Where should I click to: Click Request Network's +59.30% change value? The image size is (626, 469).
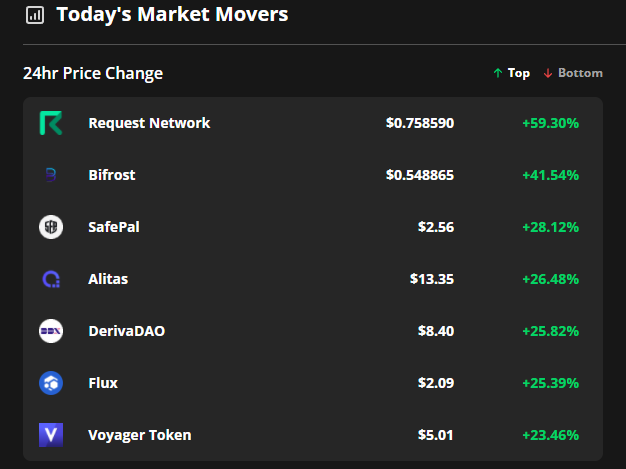point(551,123)
